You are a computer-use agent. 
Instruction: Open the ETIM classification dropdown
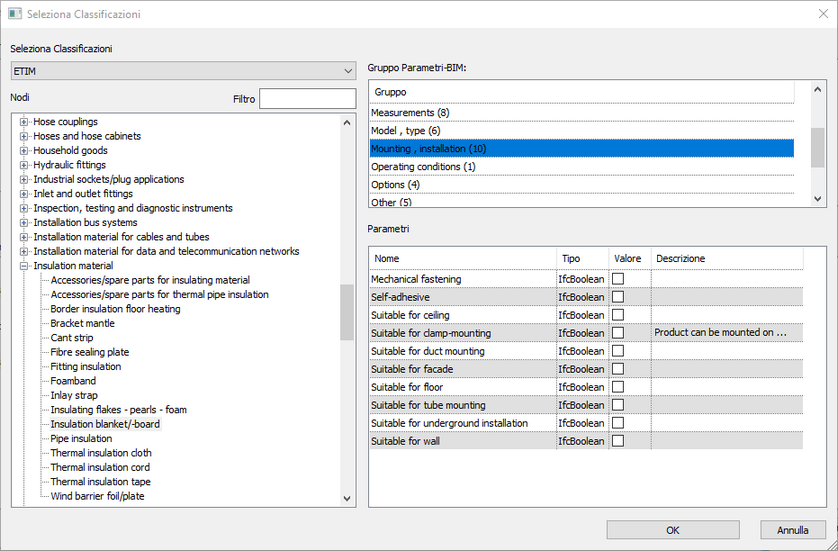point(183,71)
